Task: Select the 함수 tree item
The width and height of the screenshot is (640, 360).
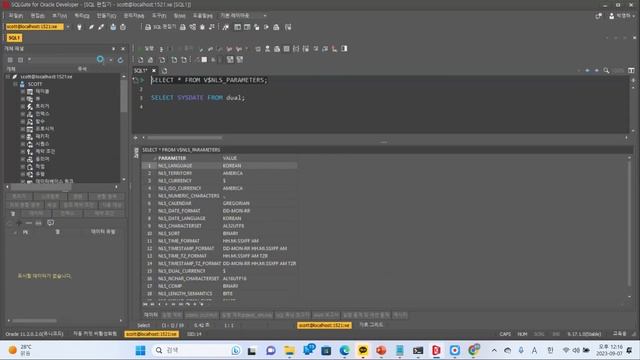Action: 40,122
